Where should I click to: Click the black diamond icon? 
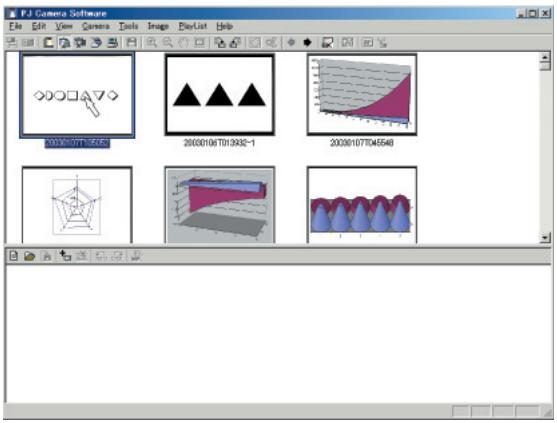point(307,43)
